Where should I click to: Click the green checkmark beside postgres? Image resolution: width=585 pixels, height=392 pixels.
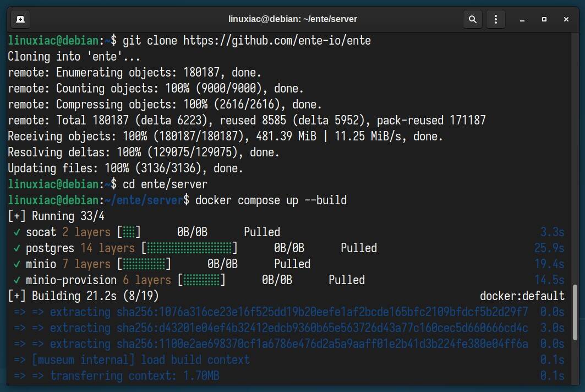click(17, 248)
